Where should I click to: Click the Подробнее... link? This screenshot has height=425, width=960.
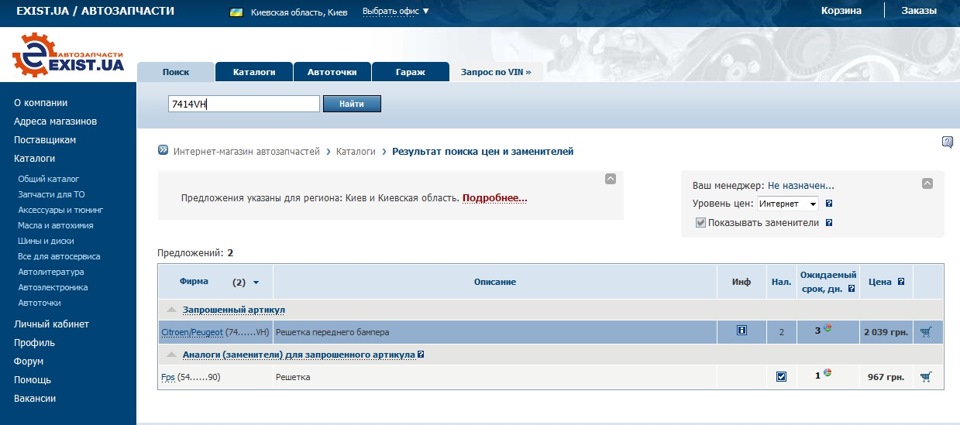495,198
